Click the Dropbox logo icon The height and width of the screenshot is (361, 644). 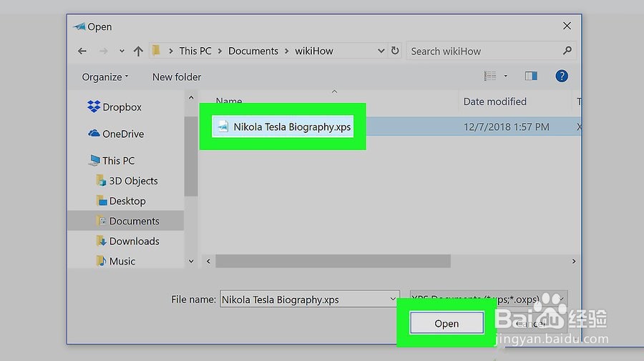coord(94,107)
